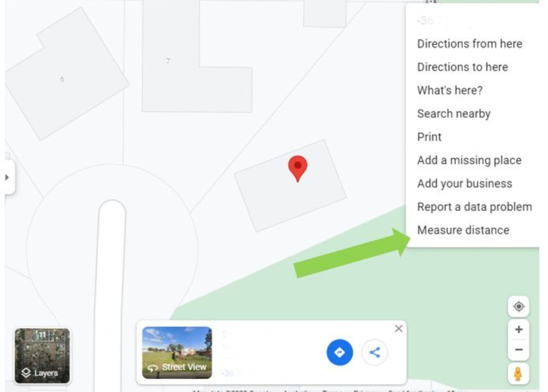Viewport: 548px width, 392px height.
Task: Zoom out with the minus button
Action: (518, 350)
